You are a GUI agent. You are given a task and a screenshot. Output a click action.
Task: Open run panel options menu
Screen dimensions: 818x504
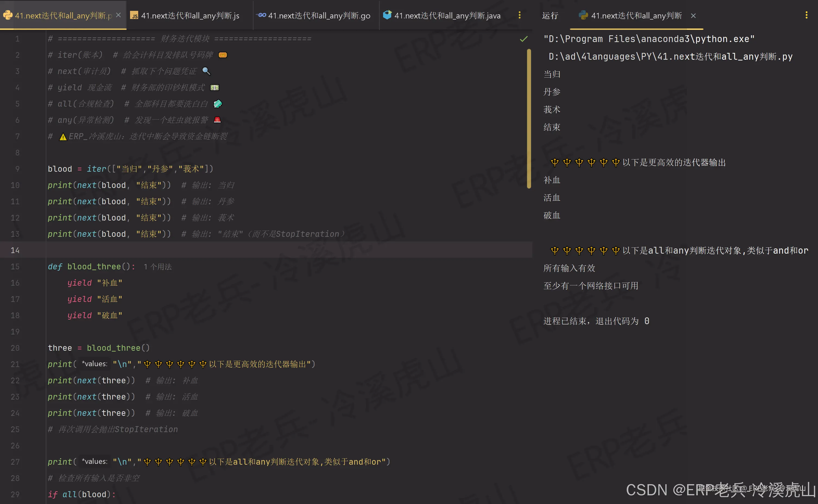806,15
